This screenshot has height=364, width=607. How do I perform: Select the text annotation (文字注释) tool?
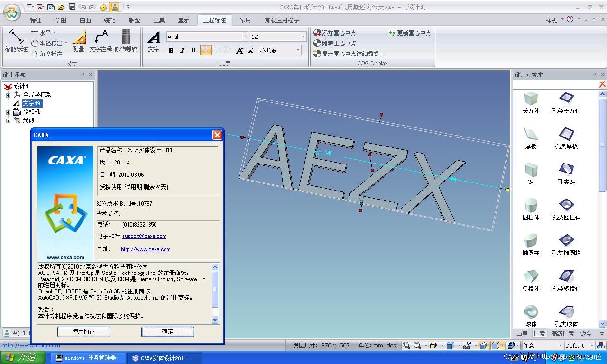click(x=101, y=41)
